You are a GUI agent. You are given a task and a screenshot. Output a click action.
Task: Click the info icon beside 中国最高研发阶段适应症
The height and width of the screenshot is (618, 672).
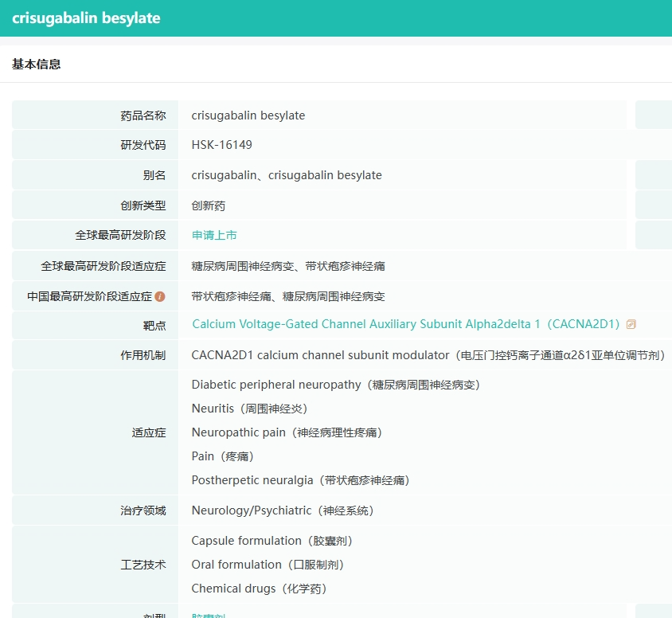[160, 296]
